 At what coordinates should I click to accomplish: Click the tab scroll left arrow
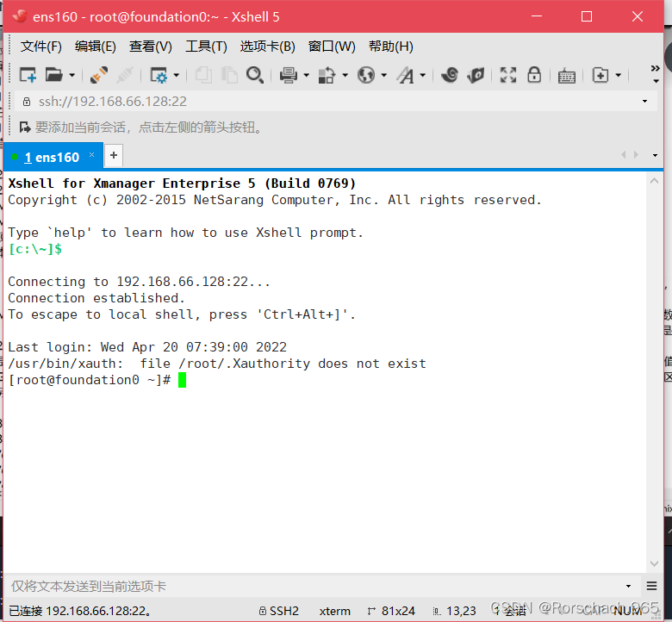(624, 155)
